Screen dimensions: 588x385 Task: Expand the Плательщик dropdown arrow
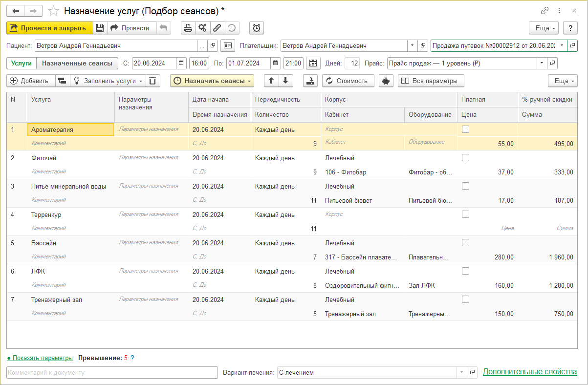tap(412, 46)
